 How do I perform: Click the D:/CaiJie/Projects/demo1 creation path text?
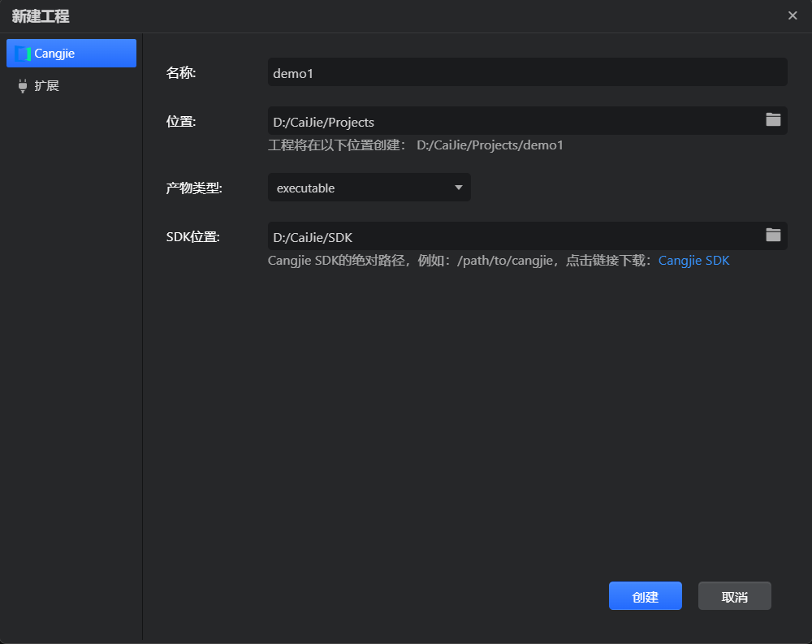click(x=490, y=145)
